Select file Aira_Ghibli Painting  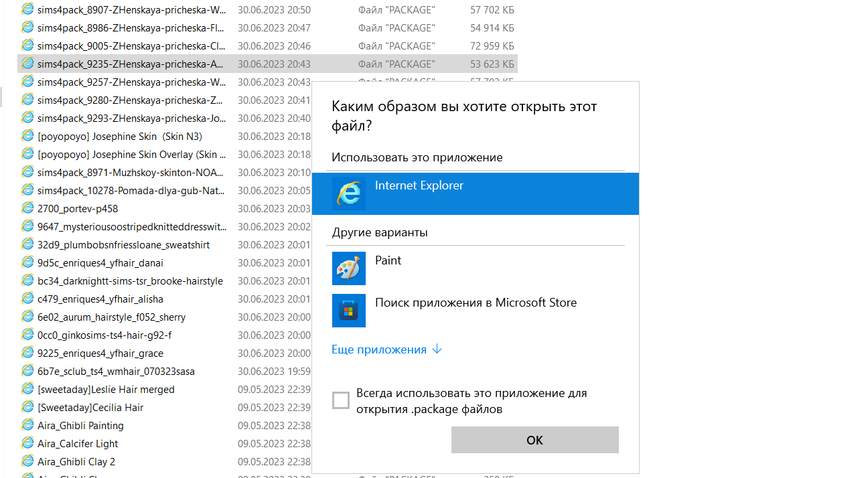[x=80, y=426]
